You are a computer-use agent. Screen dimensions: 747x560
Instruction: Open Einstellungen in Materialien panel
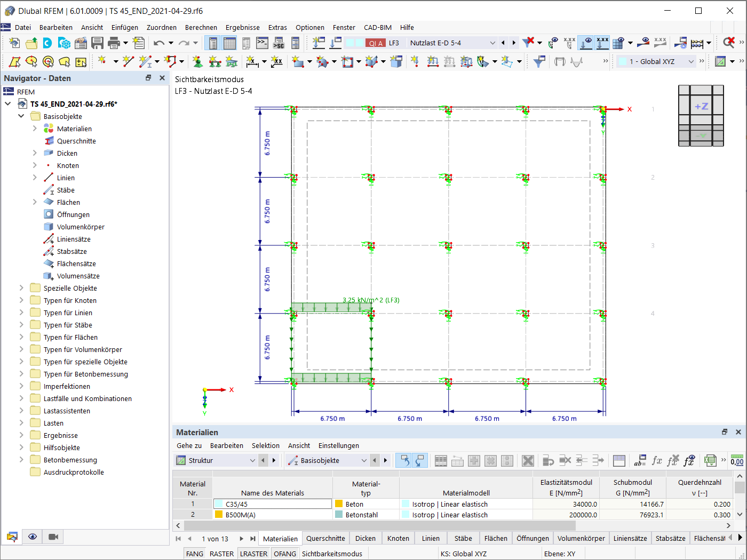(x=339, y=445)
